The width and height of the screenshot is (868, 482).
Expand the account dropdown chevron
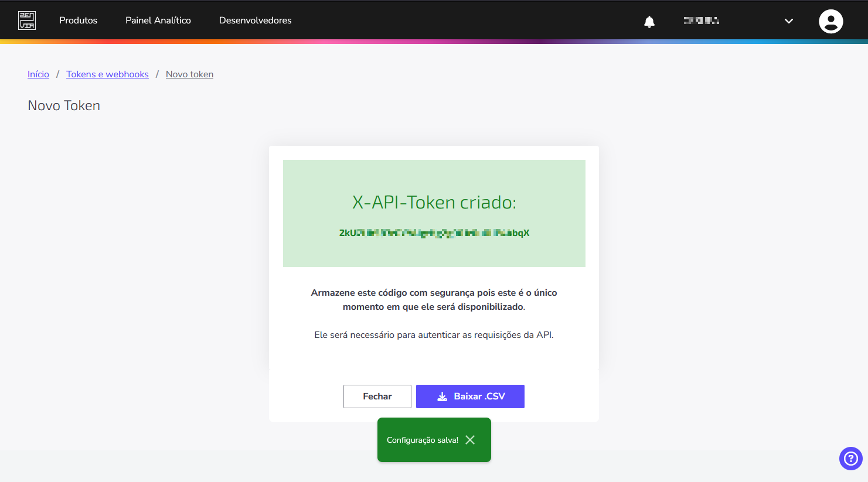pyautogui.click(x=789, y=21)
